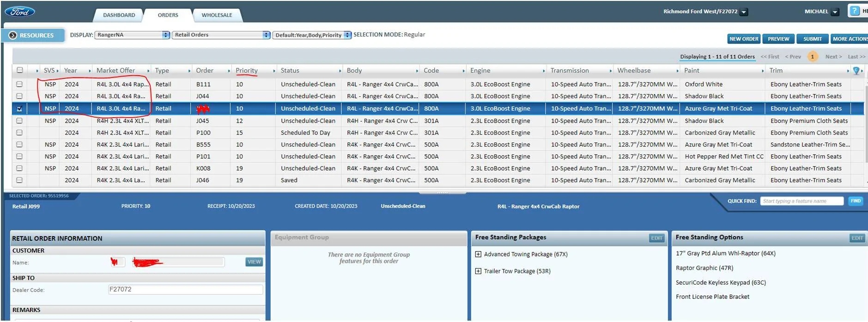Screen dimensions: 868x322
Task: Go to the Next page link
Action: tap(833, 57)
